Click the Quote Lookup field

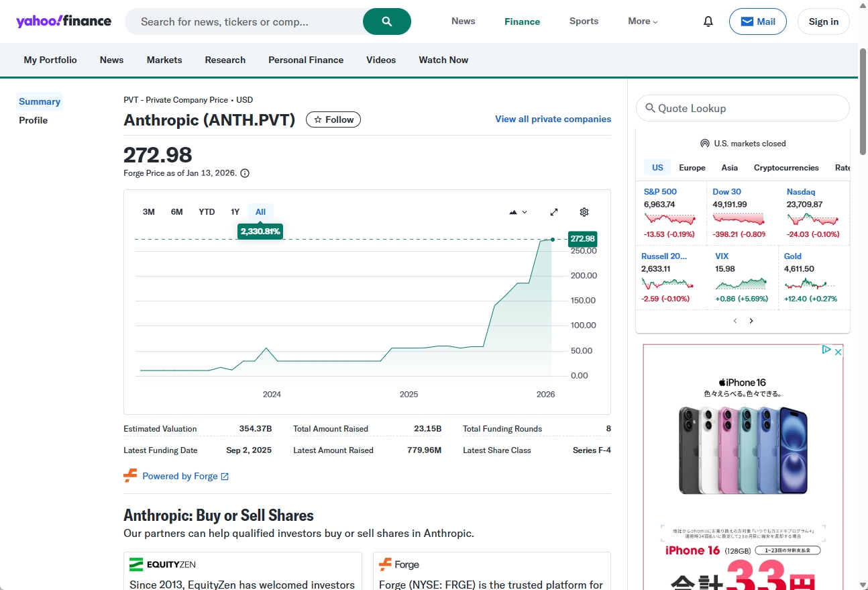(x=743, y=108)
